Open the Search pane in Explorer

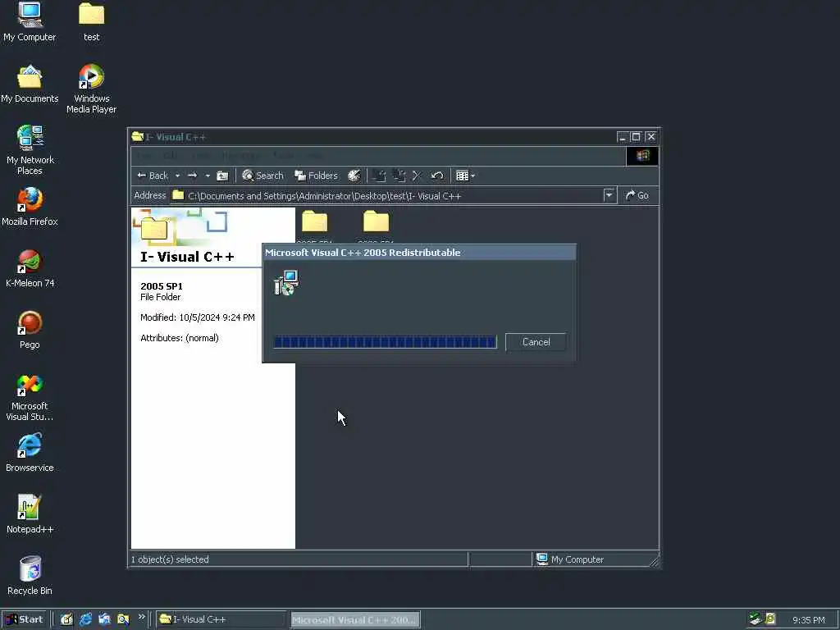pyautogui.click(x=262, y=176)
